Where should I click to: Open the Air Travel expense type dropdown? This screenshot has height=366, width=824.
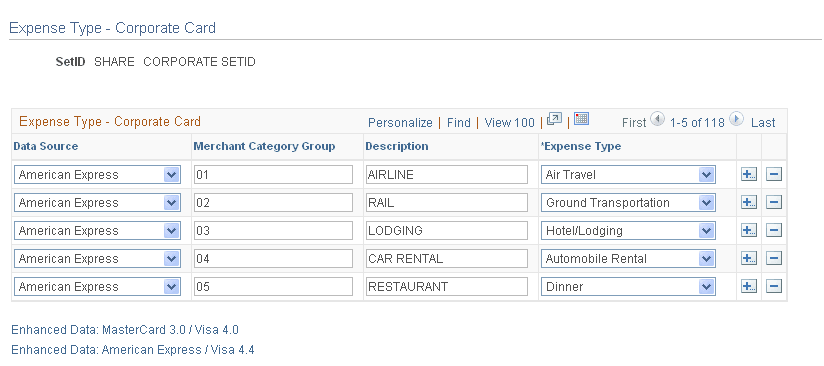point(706,175)
